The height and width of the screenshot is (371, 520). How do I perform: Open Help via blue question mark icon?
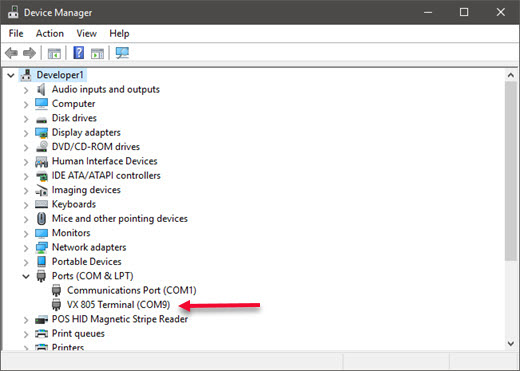[79, 53]
